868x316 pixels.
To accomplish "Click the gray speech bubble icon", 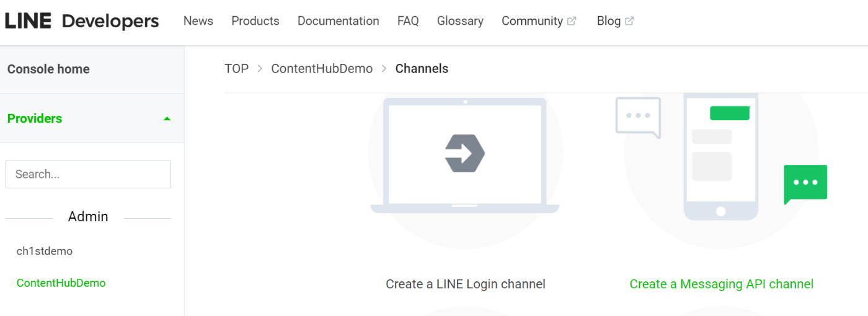I will (638, 118).
